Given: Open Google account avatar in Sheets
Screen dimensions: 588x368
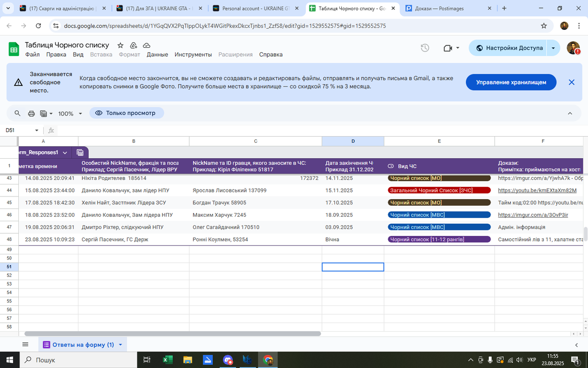Looking at the screenshot, I should tap(573, 47).
